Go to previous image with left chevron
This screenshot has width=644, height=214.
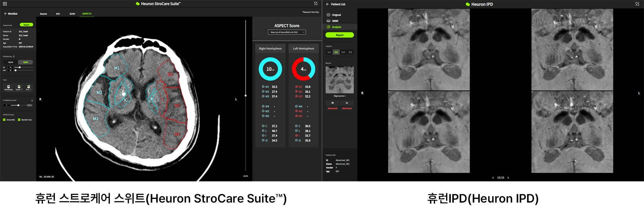493,178
